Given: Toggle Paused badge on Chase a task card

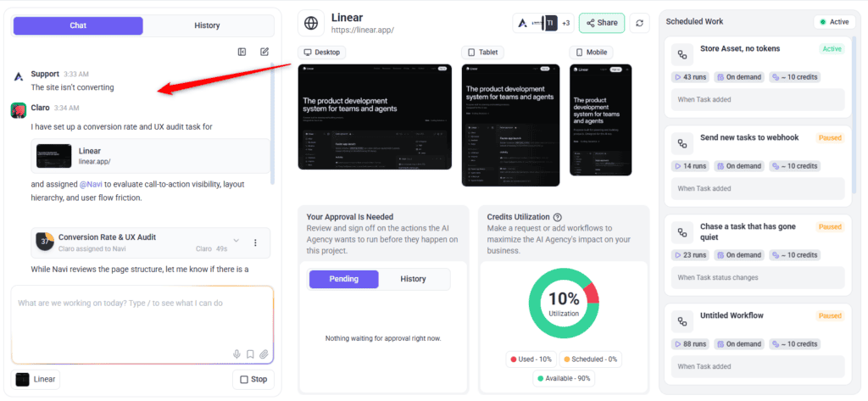Looking at the screenshot, I should point(831,226).
